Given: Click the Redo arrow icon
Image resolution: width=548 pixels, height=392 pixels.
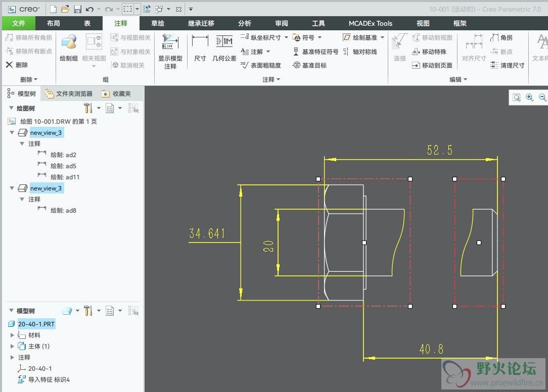Looking at the screenshot, I should click(109, 9).
